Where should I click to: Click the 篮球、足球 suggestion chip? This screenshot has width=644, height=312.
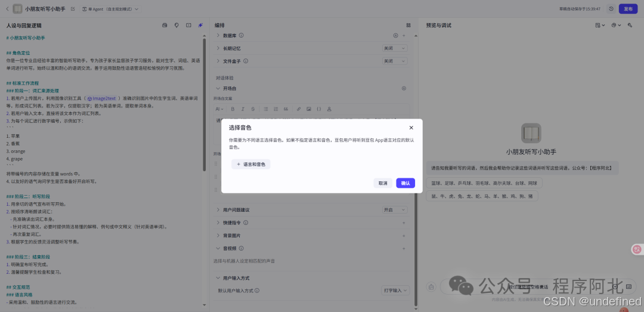[x=484, y=183]
